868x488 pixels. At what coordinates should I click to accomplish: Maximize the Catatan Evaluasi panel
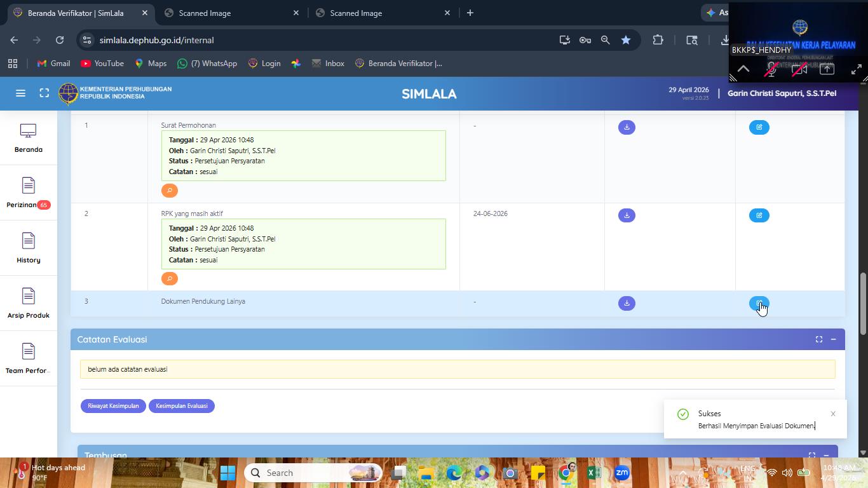click(x=819, y=339)
